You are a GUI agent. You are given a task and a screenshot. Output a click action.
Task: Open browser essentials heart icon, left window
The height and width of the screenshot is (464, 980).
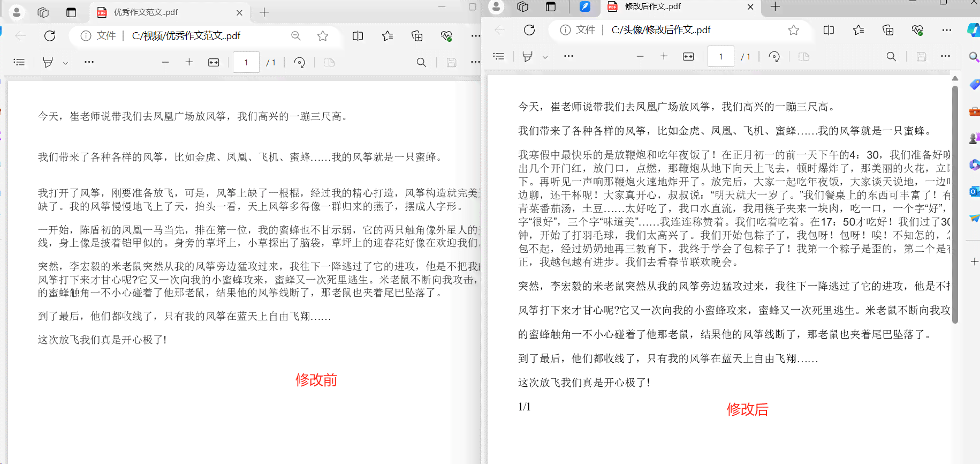click(x=446, y=36)
